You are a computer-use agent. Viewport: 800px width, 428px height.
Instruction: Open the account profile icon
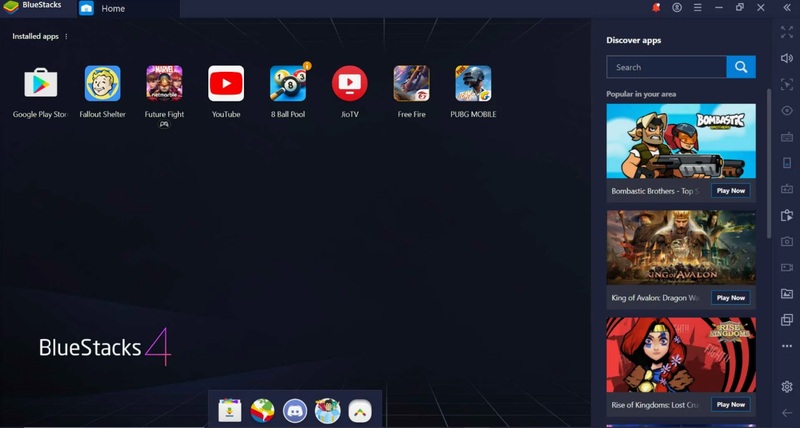(677, 8)
